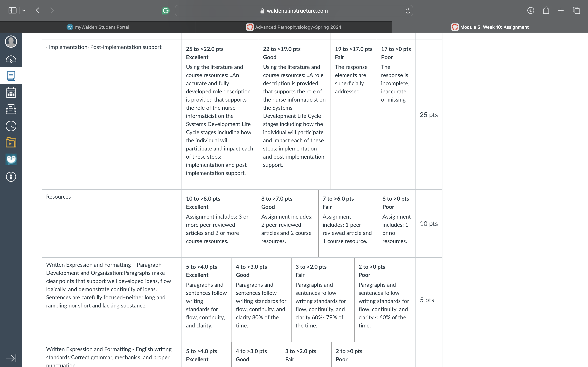The height and width of the screenshot is (367, 588).
Task: Toggle the Safari sidebar panel button
Action: pos(12,10)
